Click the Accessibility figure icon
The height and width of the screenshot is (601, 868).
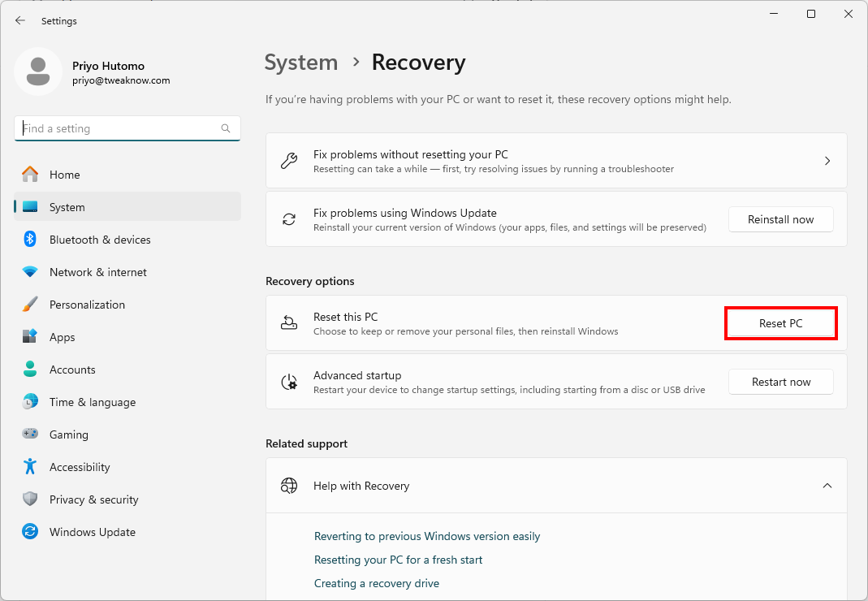coord(30,467)
